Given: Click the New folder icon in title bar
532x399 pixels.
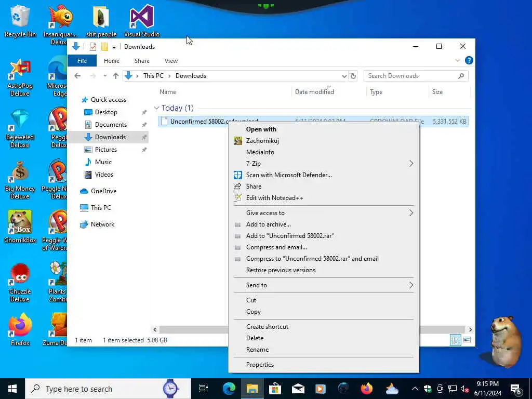Looking at the screenshot, I should (x=104, y=46).
